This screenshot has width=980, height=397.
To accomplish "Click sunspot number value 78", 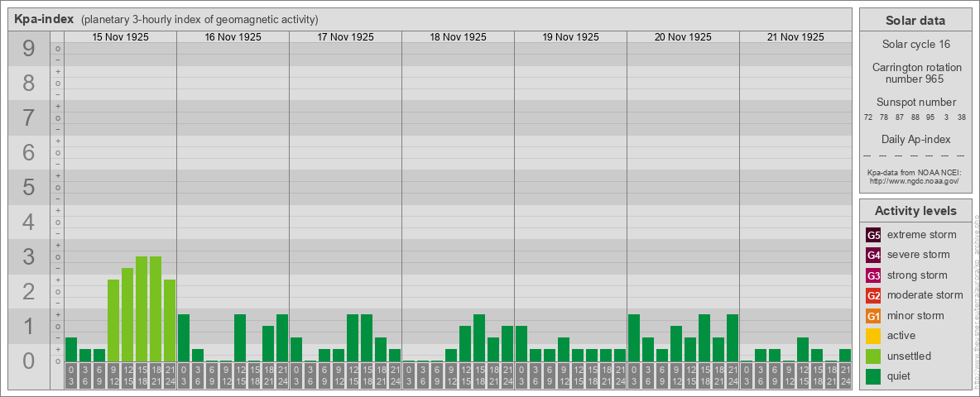I will (x=884, y=117).
